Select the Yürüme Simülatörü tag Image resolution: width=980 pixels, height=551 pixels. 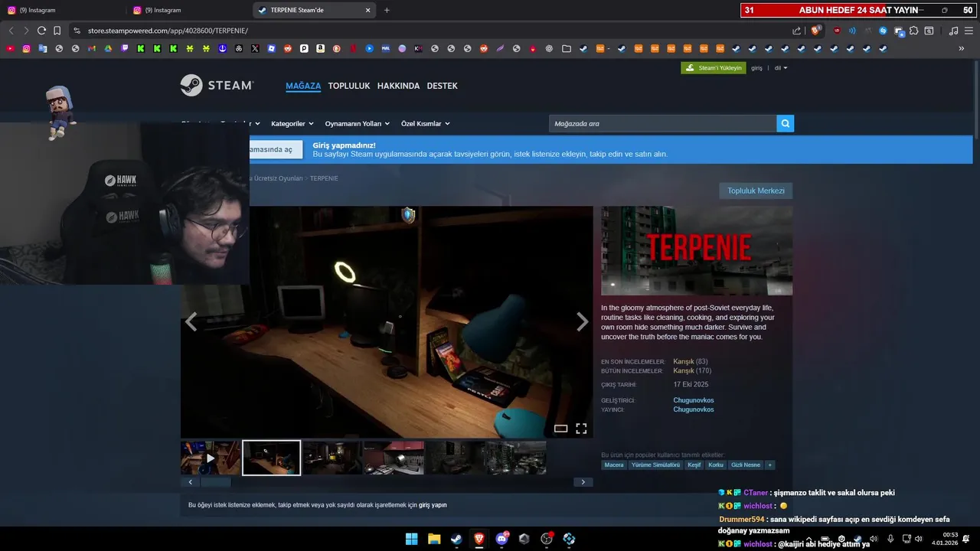point(655,465)
